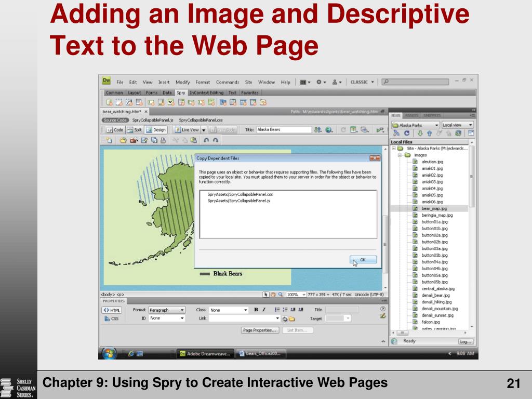Open the Modify menu

coord(182,82)
